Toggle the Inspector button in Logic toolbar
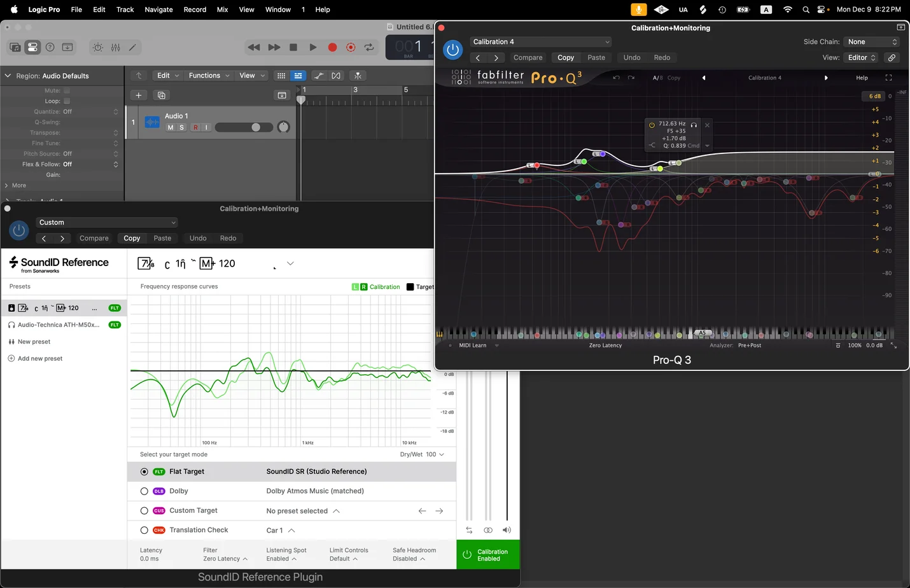This screenshot has width=910, height=588. click(x=32, y=47)
